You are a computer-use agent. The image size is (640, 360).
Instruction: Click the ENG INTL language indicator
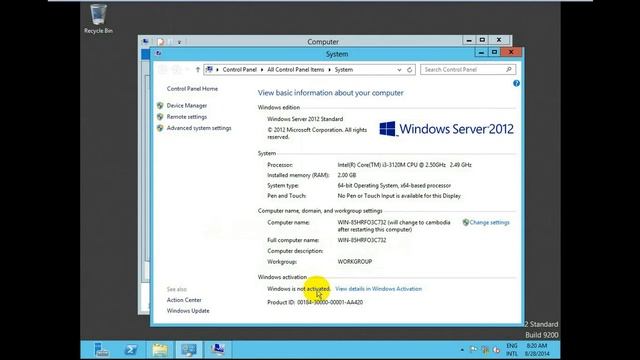point(511,350)
